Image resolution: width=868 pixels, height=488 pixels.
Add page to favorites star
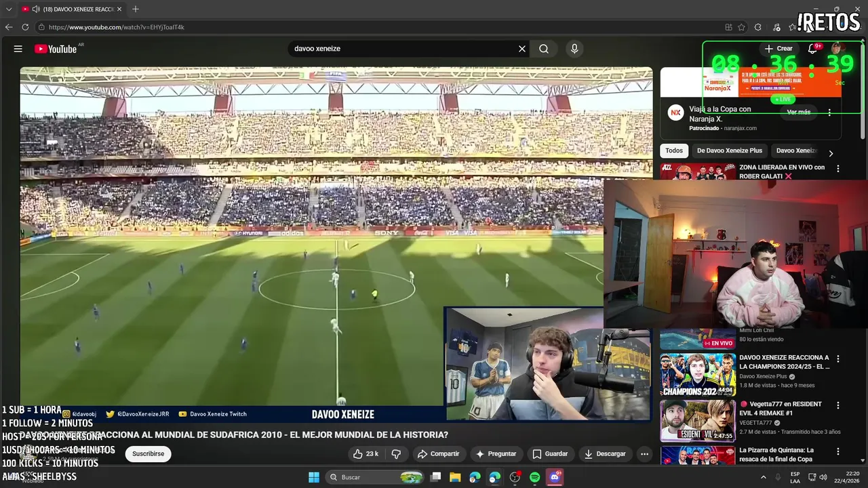(741, 27)
